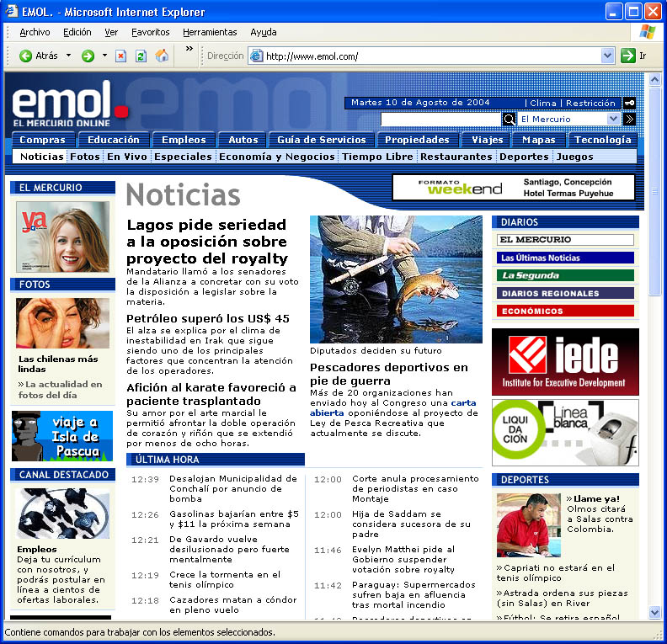Click the Olmos sports photo thumbnail
The image size is (667, 644).
(x=529, y=525)
